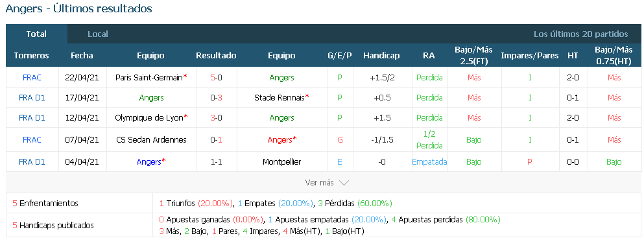Switch to the Total tab
The height and width of the screenshot is (247, 644).
[x=36, y=34]
